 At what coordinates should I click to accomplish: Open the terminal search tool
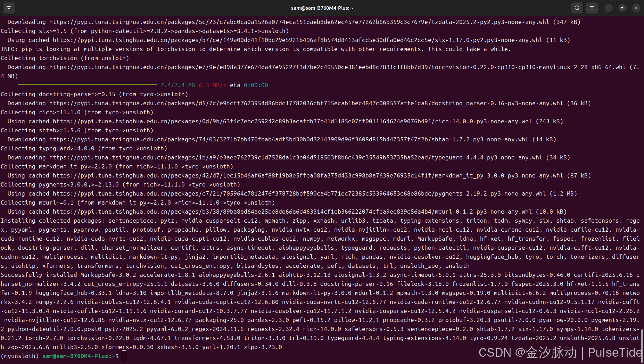(577, 8)
